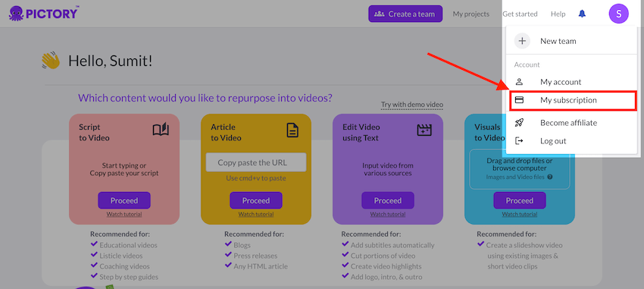
Task: Click the Blogs item
Action: pyautogui.click(x=242, y=245)
